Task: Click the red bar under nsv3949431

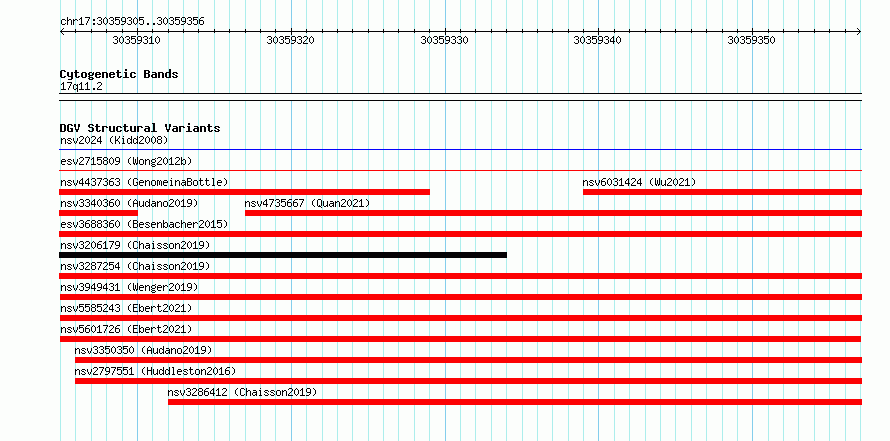Action: 460,297
